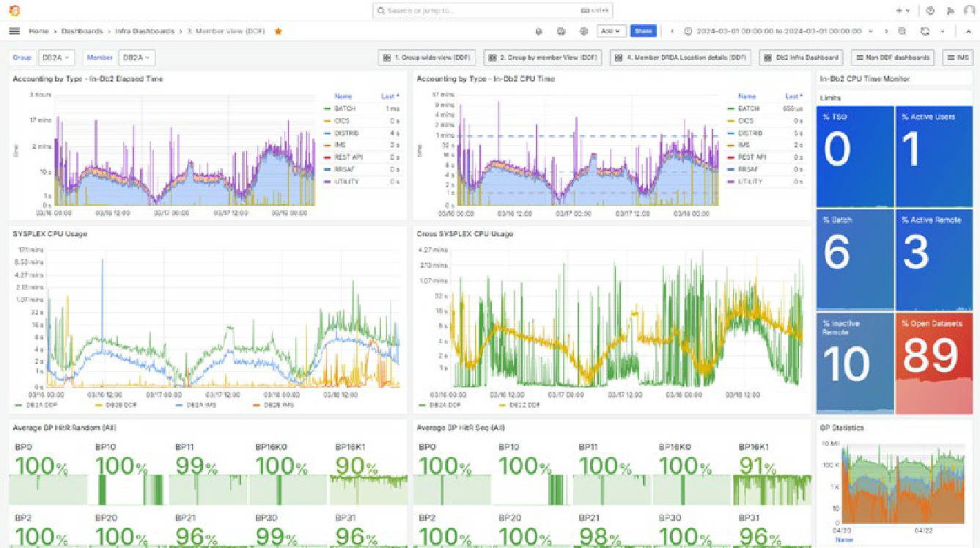Open 1. Group wide view (DDF) link

coord(427,58)
